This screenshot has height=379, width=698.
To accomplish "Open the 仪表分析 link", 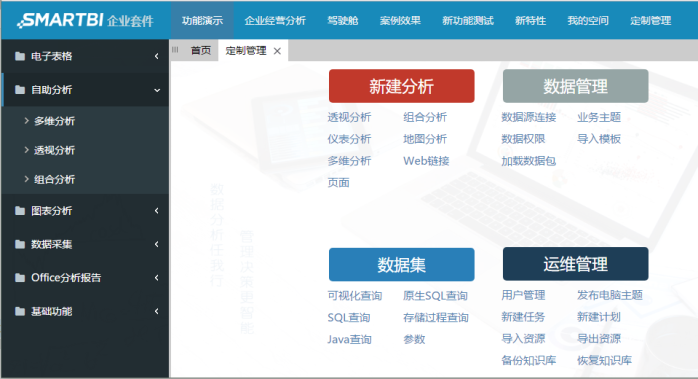I will [349, 139].
